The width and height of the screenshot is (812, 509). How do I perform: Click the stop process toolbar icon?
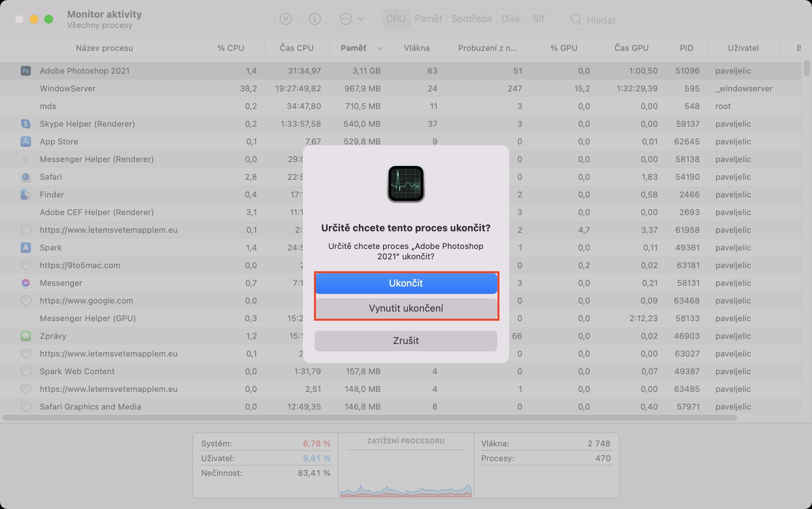(x=286, y=19)
